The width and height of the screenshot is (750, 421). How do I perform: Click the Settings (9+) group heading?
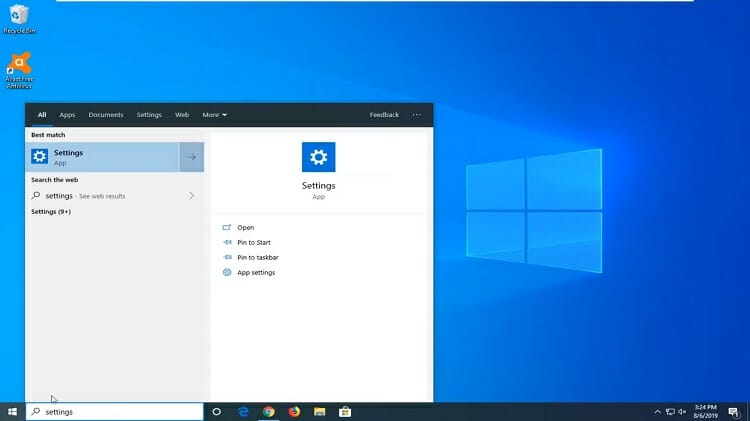[x=51, y=211]
